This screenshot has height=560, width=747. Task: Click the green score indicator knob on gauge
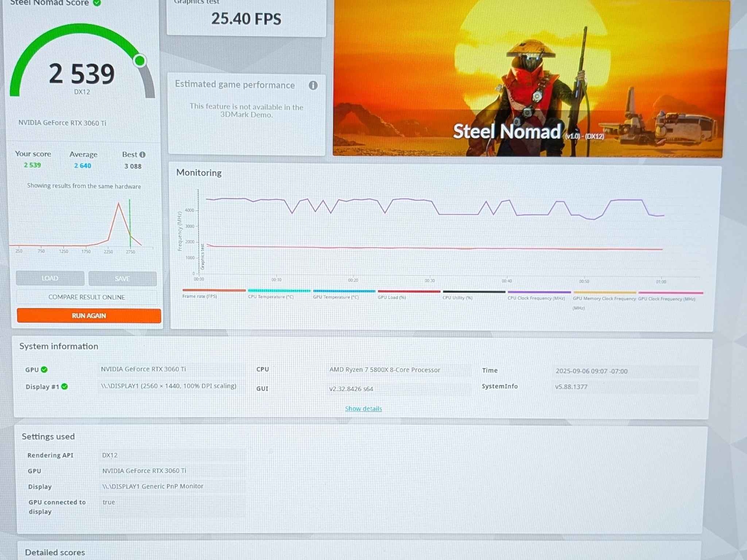tap(140, 61)
